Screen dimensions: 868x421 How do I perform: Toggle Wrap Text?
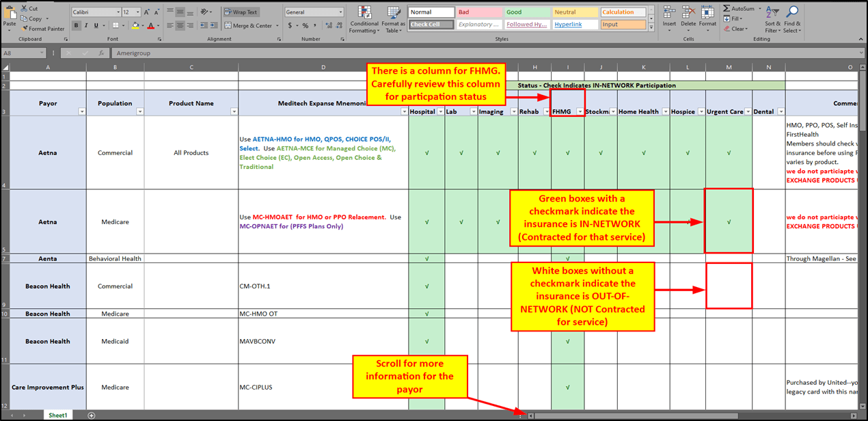241,12
